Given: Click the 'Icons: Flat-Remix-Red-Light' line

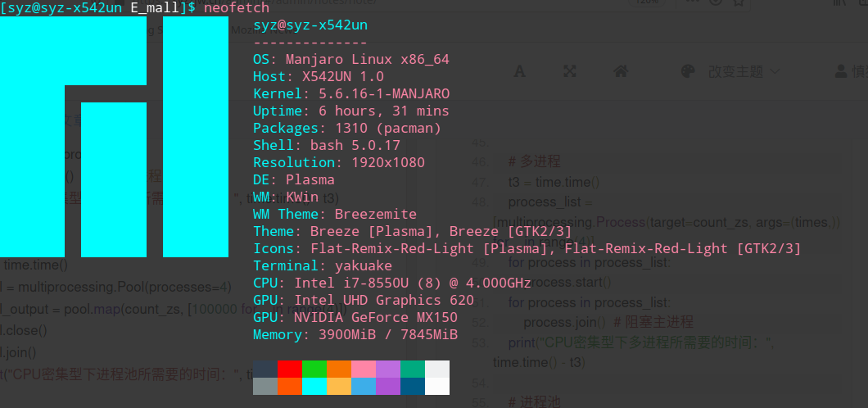Looking at the screenshot, I should coord(527,248).
